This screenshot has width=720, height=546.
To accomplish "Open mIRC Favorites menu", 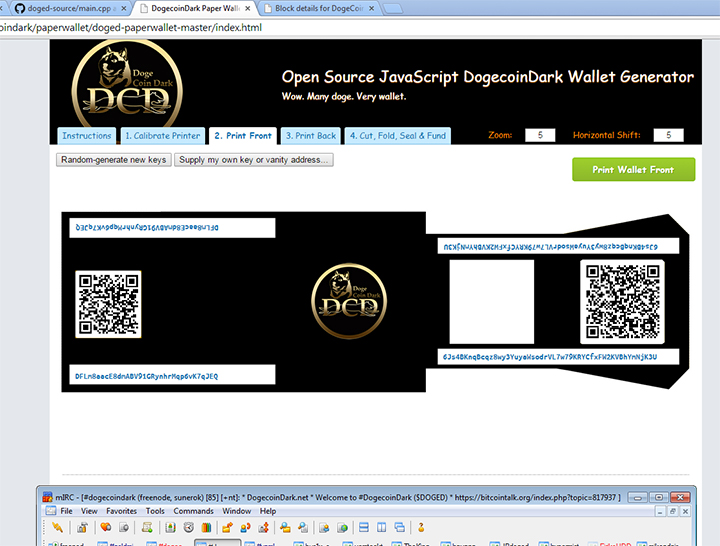I will click(121, 511).
